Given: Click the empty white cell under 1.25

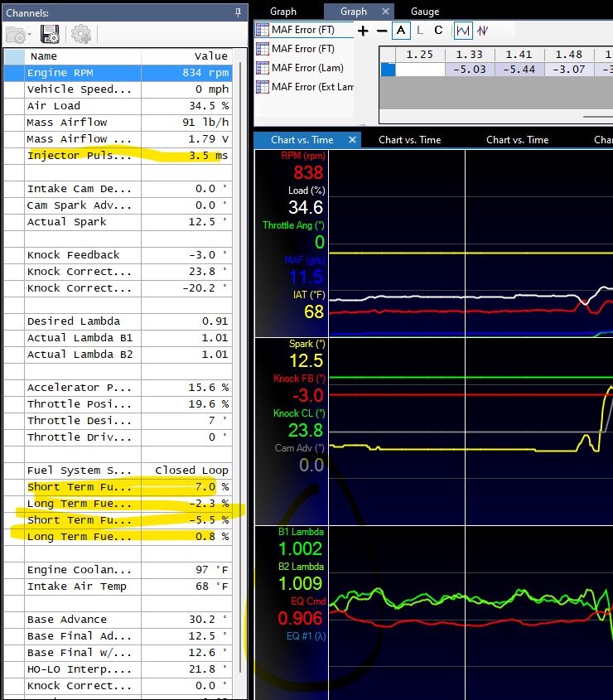Looking at the screenshot, I should tap(420, 70).
